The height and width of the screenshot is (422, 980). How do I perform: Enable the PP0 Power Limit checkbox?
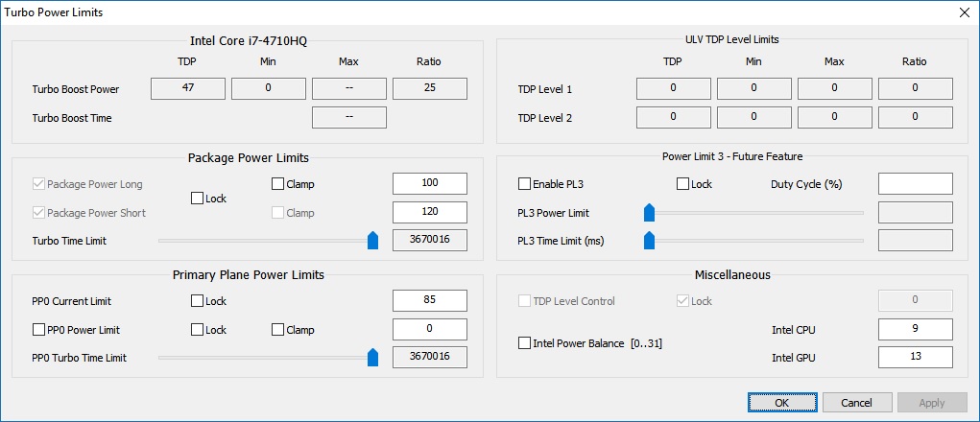tap(39, 330)
